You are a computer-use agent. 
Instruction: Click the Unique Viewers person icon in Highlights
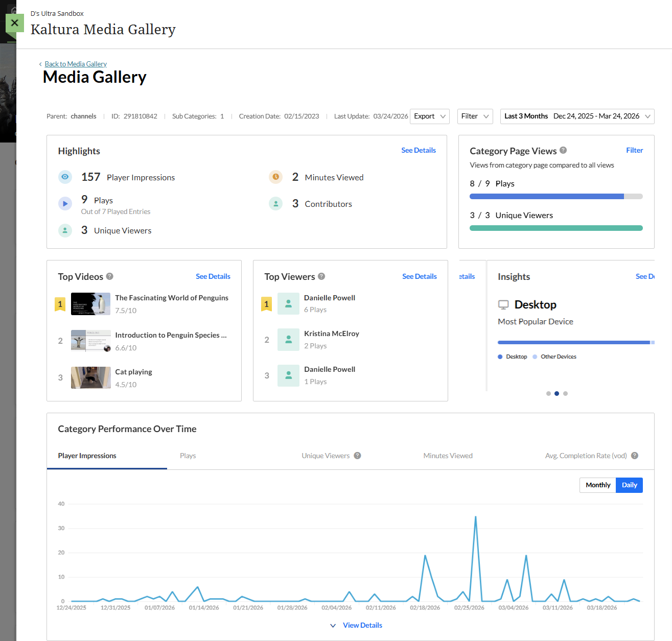pyautogui.click(x=65, y=230)
